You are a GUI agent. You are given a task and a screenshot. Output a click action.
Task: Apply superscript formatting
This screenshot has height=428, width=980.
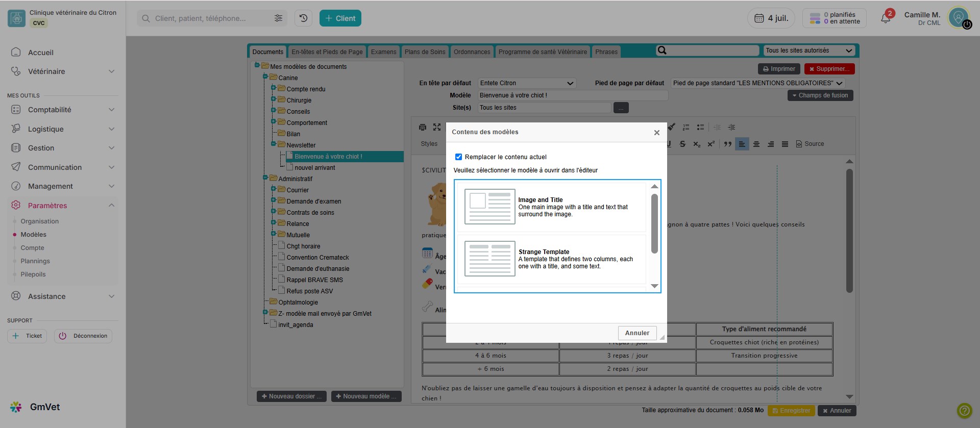click(711, 144)
